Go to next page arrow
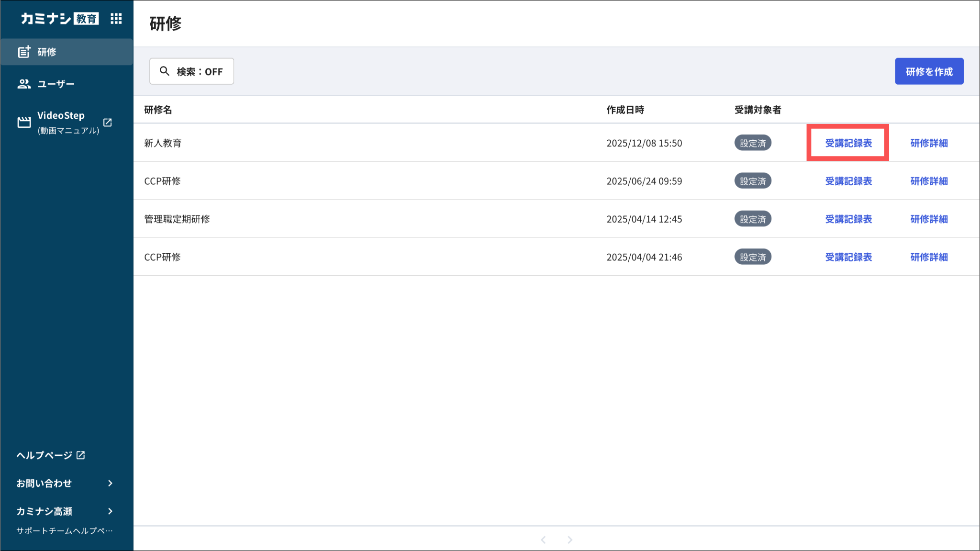Image resolution: width=980 pixels, height=551 pixels. [570, 540]
